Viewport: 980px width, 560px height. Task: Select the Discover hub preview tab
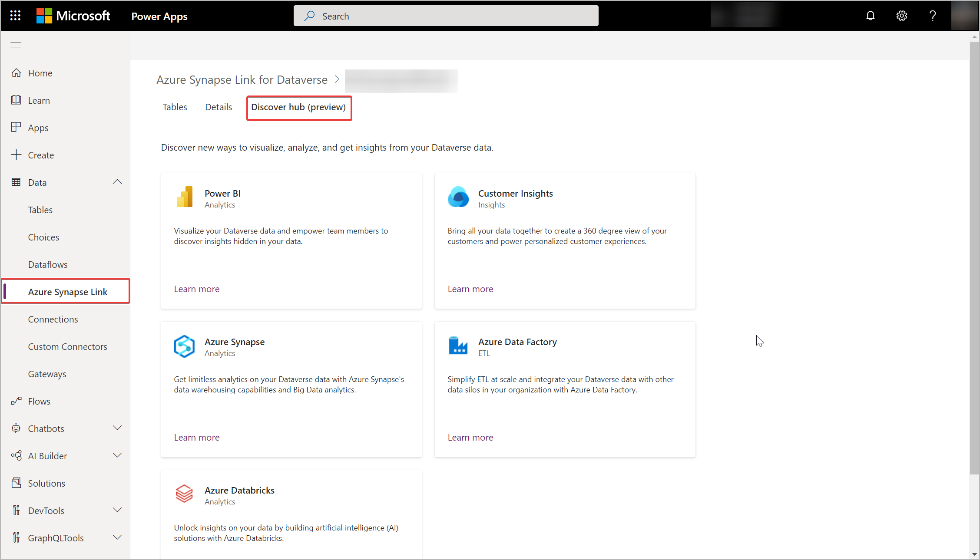coord(298,107)
